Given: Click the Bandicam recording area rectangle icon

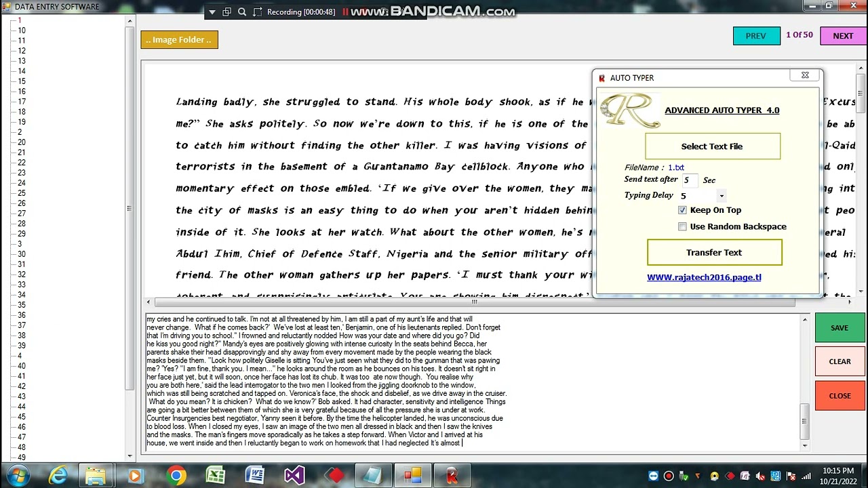Looking at the screenshot, I should [x=257, y=12].
